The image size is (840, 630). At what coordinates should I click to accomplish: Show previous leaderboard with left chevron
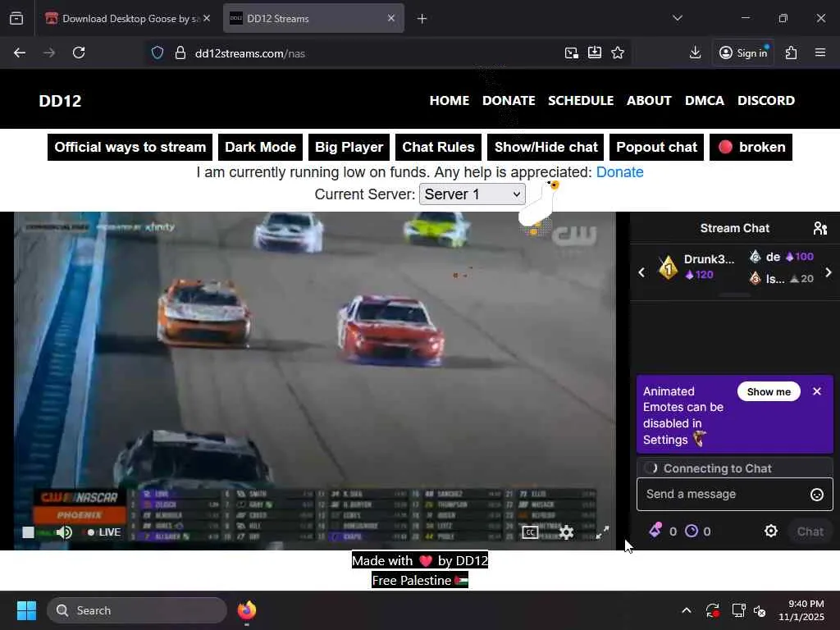tap(641, 272)
